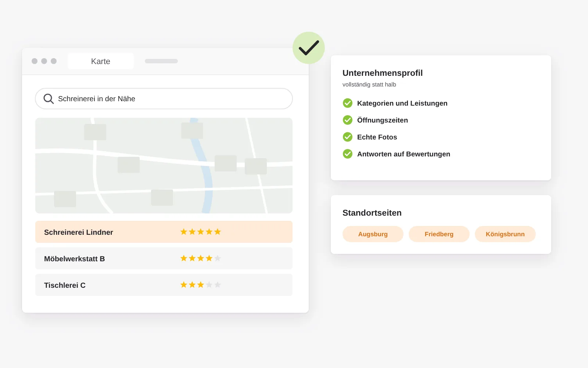Open the Karte tab
Image resolution: width=588 pixels, height=368 pixels.
tap(101, 61)
